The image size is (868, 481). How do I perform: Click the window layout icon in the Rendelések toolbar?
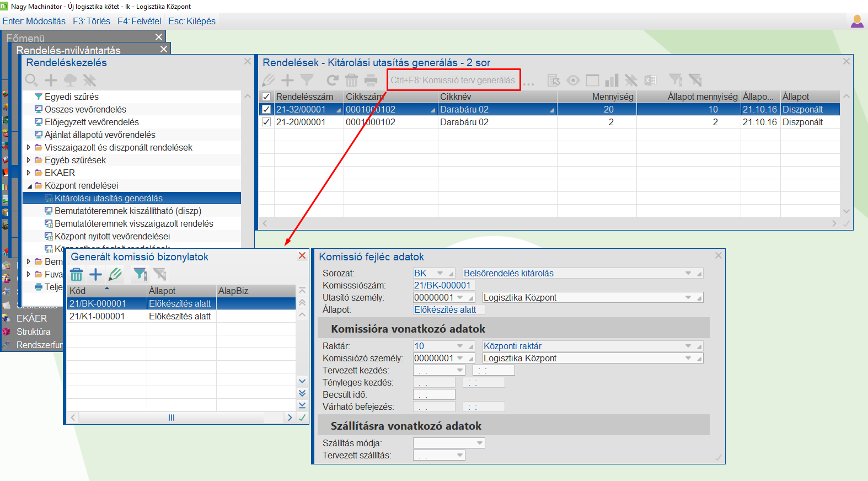click(592, 81)
